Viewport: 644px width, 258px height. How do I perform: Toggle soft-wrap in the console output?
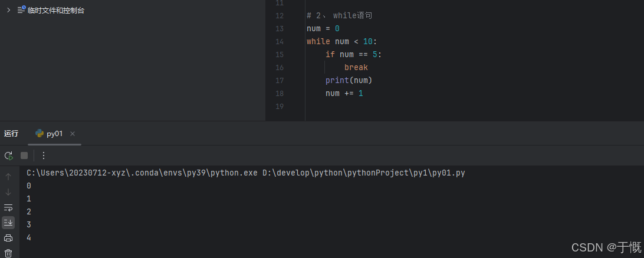click(x=8, y=207)
